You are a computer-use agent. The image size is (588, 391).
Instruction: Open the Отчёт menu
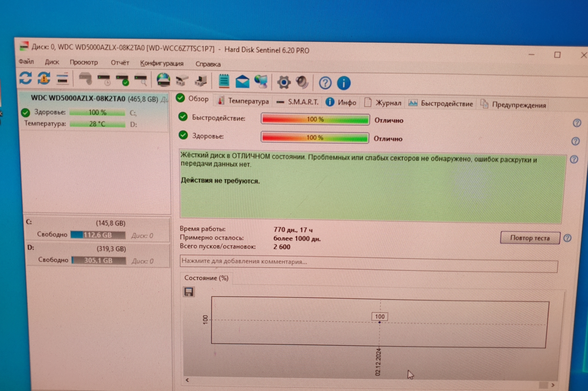[x=120, y=63]
